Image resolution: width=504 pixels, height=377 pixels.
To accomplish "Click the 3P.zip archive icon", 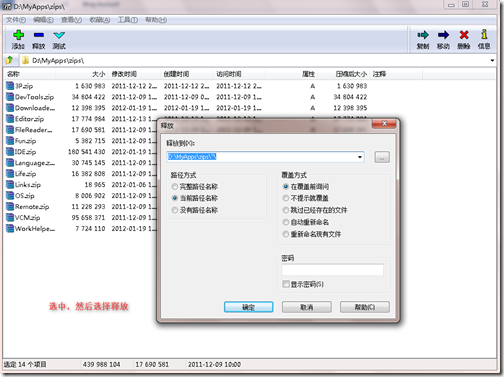I will 10,86.
